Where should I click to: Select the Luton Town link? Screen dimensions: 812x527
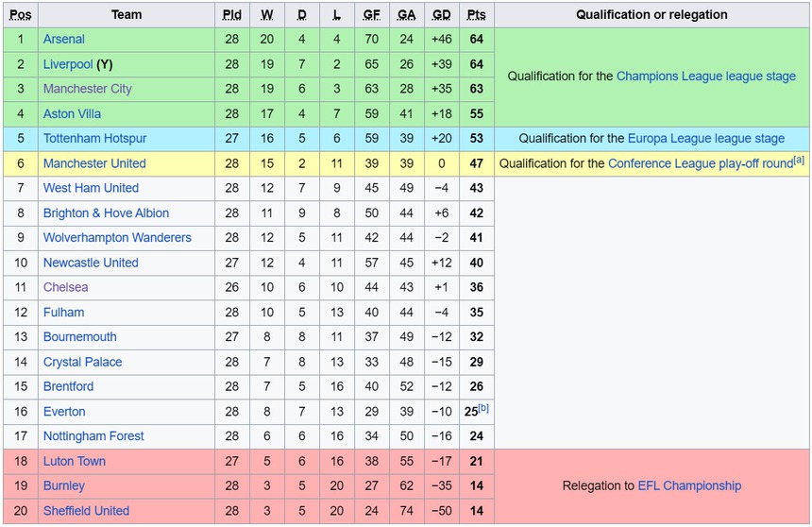point(75,462)
